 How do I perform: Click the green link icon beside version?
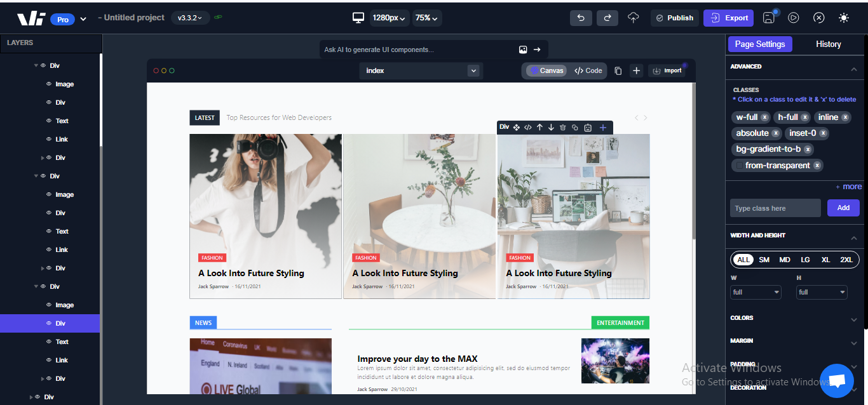coord(219,17)
